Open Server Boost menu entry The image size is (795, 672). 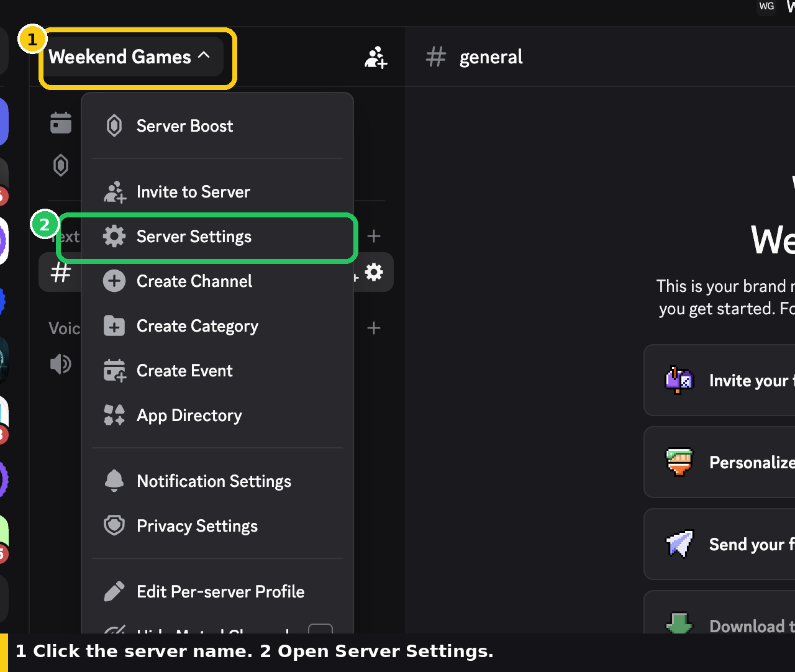tap(217, 126)
